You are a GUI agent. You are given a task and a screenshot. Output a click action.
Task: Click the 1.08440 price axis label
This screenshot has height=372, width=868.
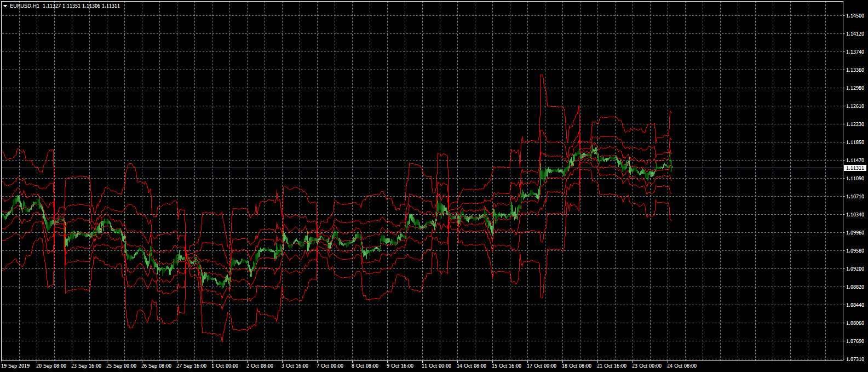[x=855, y=305]
